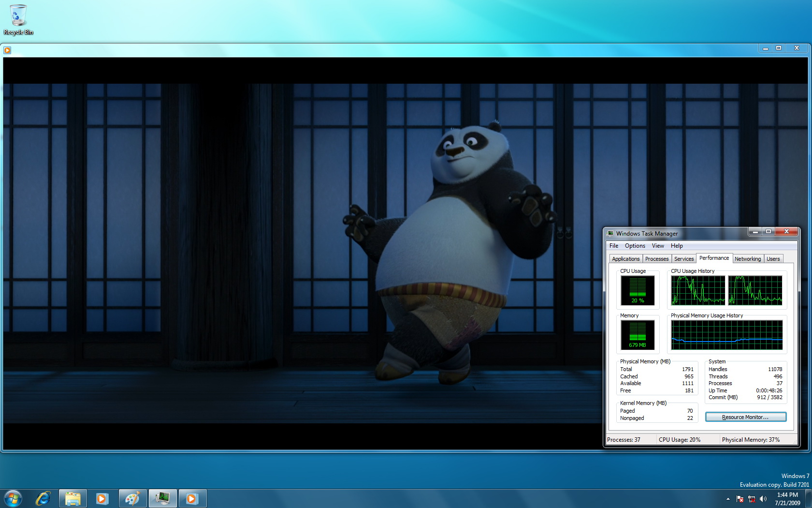Click the right CPU Usage History graph
This screenshot has width=812, height=508.
click(x=755, y=290)
